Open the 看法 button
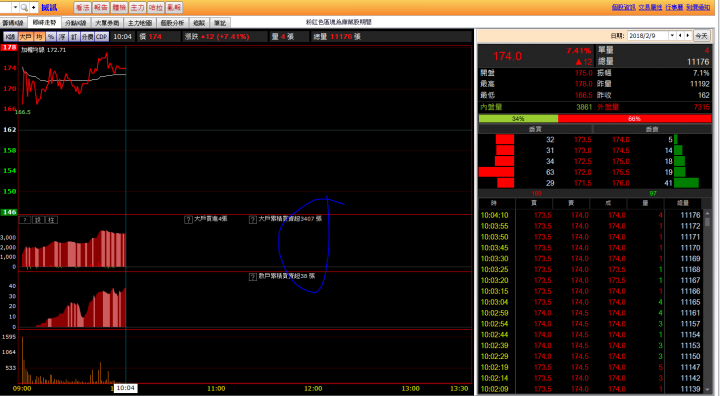The height and width of the screenshot is (396, 720). tap(83, 7)
